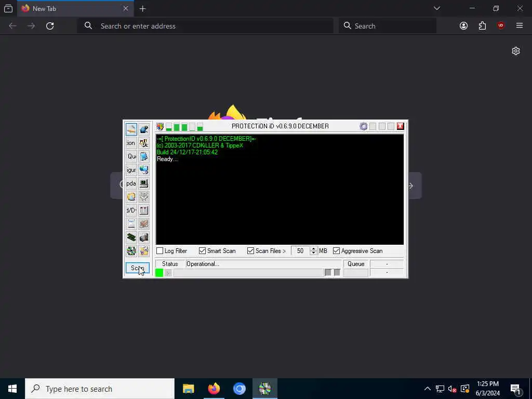Click the floppy disk icon in ProtectionID sidebar
The image size is (532, 399).
pos(144,210)
